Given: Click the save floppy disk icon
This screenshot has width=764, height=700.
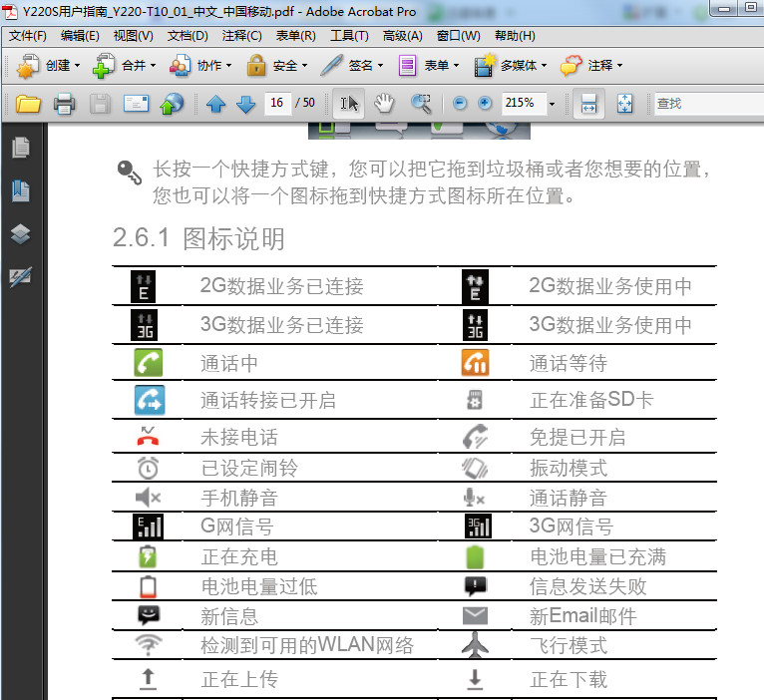Looking at the screenshot, I should pos(100,104).
